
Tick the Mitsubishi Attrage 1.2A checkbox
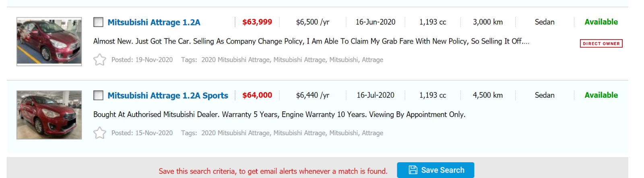pyautogui.click(x=98, y=22)
